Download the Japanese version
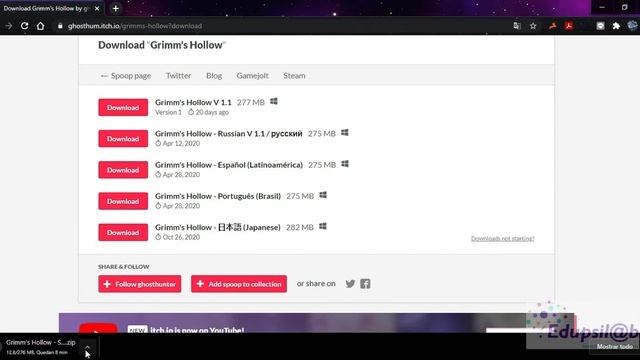The width and height of the screenshot is (640, 360). 123,232
